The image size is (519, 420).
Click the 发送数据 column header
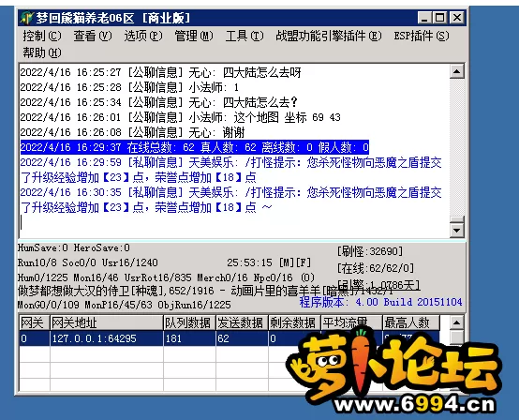tap(242, 322)
